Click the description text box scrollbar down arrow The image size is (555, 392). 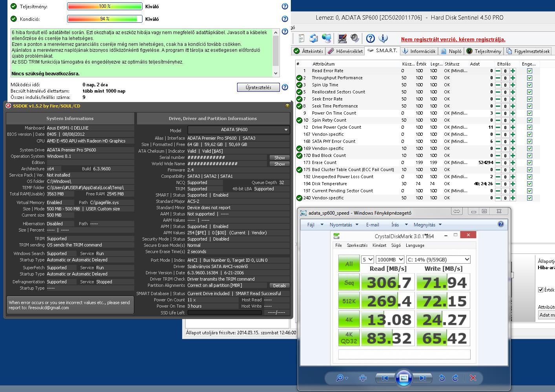[x=276, y=73]
